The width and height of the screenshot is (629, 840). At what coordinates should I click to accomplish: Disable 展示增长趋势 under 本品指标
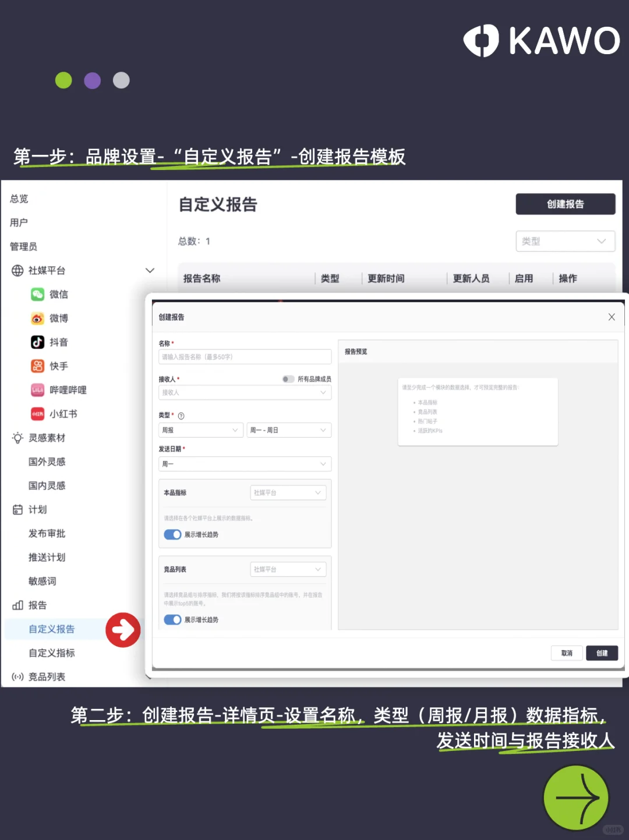click(172, 534)
